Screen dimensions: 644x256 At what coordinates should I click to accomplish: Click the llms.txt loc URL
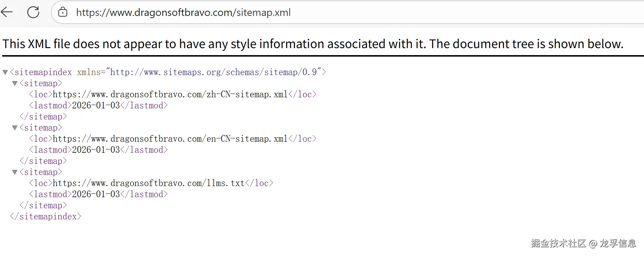point(148,183)
